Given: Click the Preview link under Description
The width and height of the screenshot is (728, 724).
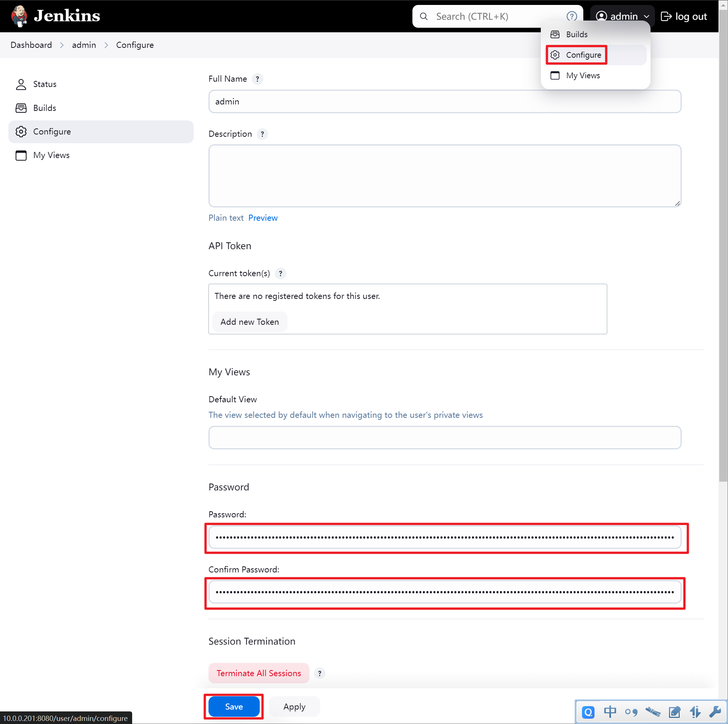Looking at the screenshot, I should point(263,218).
